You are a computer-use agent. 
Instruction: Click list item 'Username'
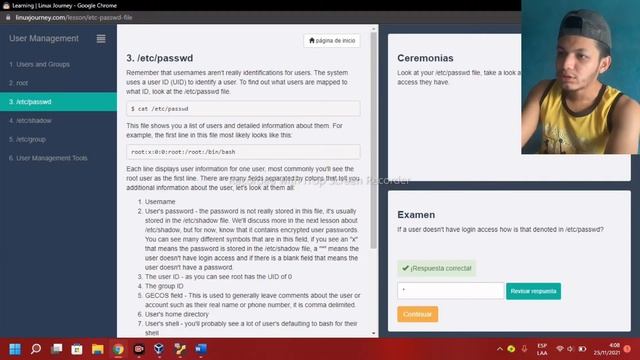click(160, 202)
